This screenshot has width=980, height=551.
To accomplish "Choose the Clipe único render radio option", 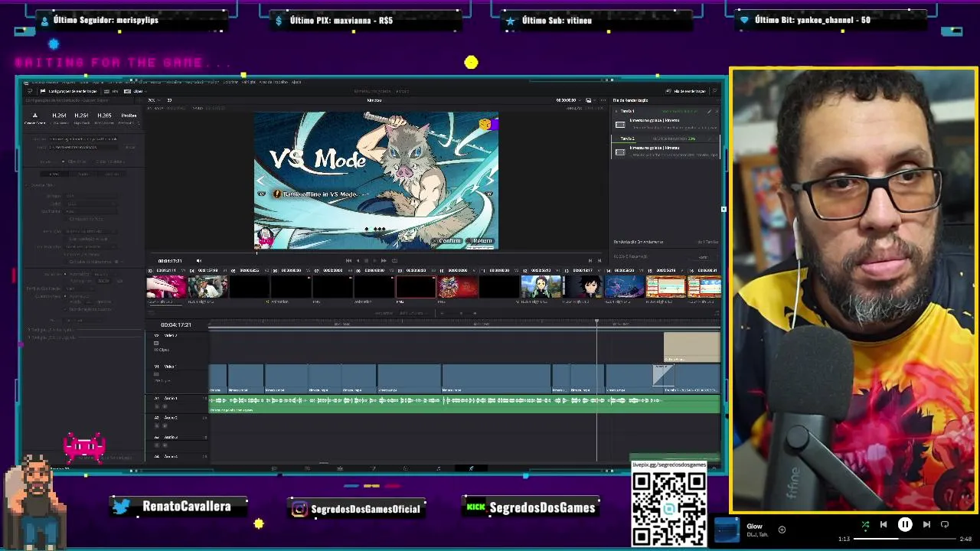I will pyautogui.click(x=74, y=161).
